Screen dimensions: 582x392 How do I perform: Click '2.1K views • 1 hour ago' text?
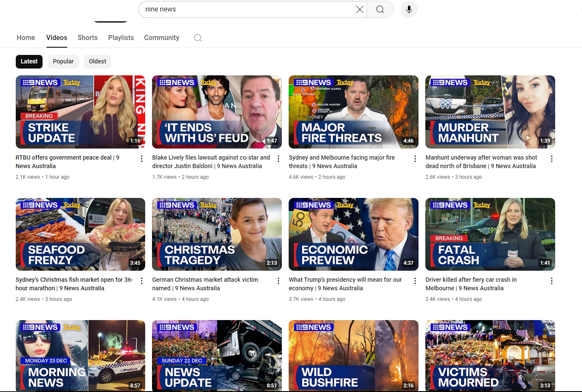tap(43, 177)
